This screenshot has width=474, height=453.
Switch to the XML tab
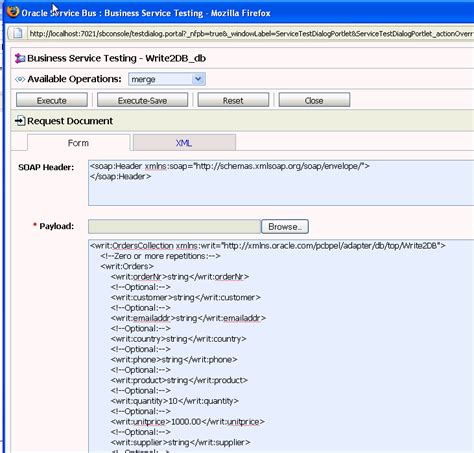(x=184, y=143)
